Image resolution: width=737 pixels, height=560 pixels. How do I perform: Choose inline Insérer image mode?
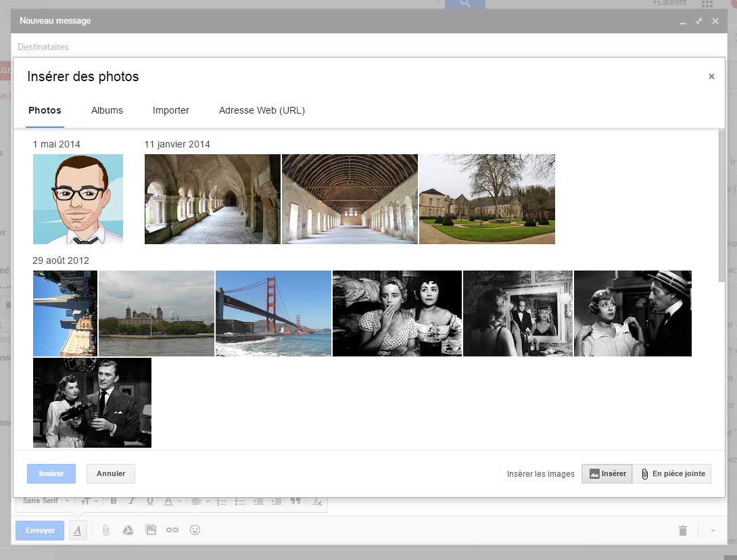[x=607, y=473]
